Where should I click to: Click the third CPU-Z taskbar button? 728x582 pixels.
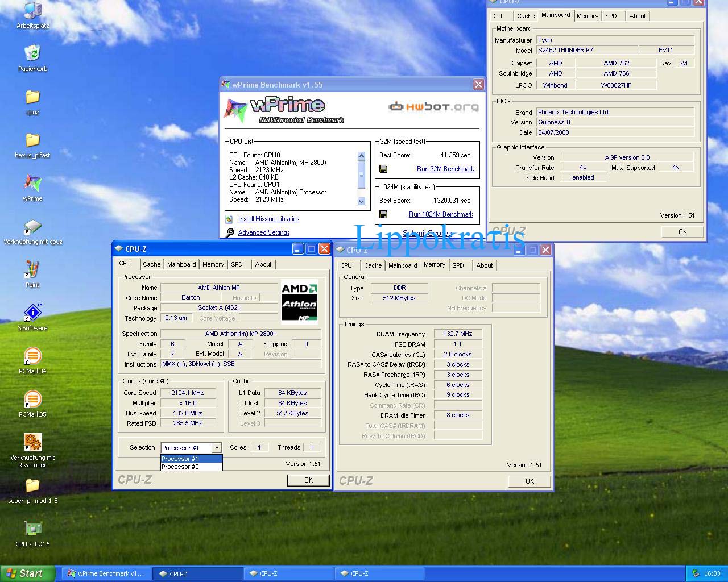pyautogui.click(x=379, y=573)
